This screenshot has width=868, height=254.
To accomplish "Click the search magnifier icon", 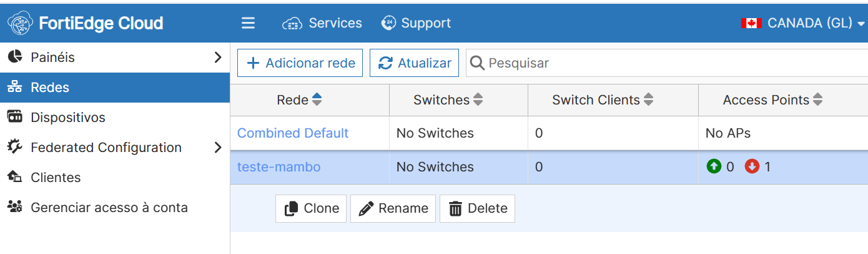I will 477,63.
